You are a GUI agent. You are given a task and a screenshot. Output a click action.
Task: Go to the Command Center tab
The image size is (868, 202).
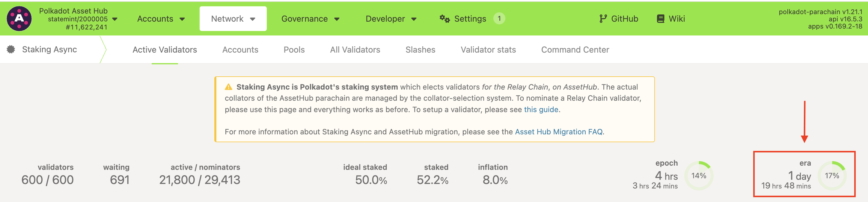[x=575, y=50]
